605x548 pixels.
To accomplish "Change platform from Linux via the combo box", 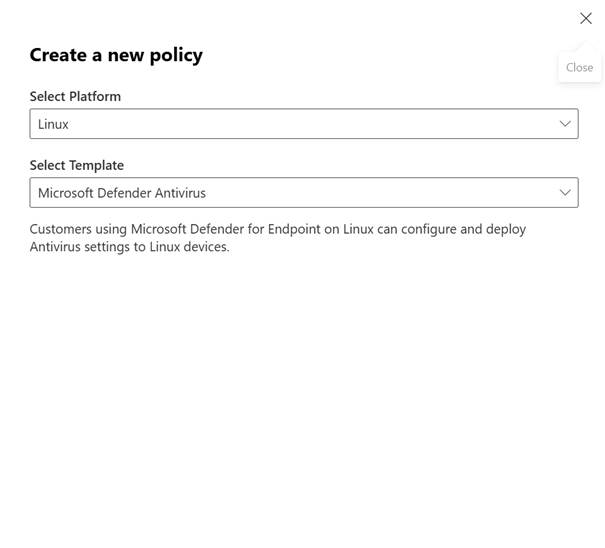I will point(304,123).
